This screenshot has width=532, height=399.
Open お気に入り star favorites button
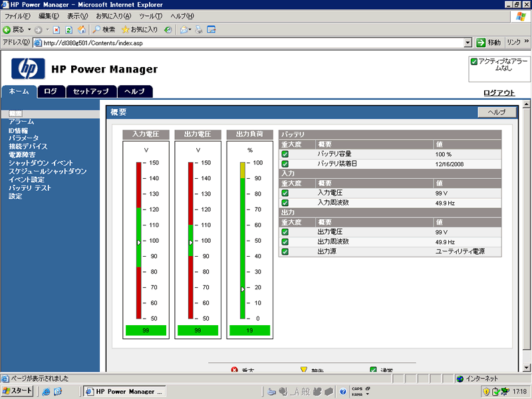[x=140, y=29]
